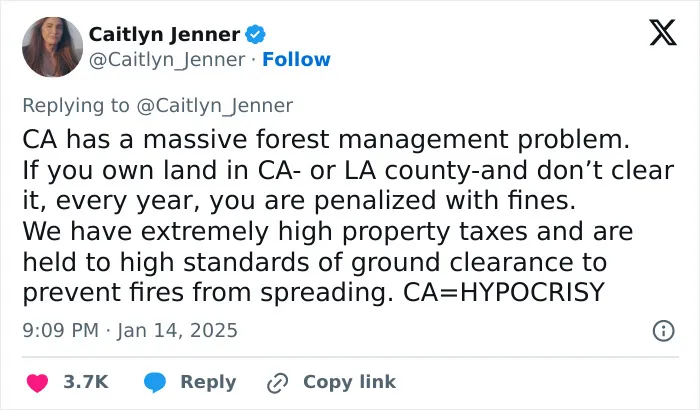This screenshot has width=700, height=410.
Task: Click the chain link copy icon
Action: 277,383
